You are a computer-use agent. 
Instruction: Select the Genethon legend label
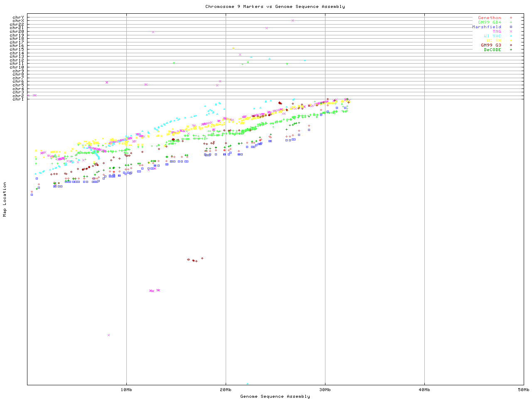[x=489, y=18]
